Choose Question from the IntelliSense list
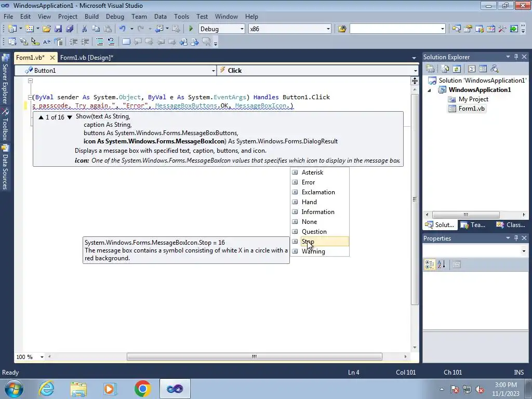Image resolution: width=532 pixels, height=399 pixels. [320, 231]
